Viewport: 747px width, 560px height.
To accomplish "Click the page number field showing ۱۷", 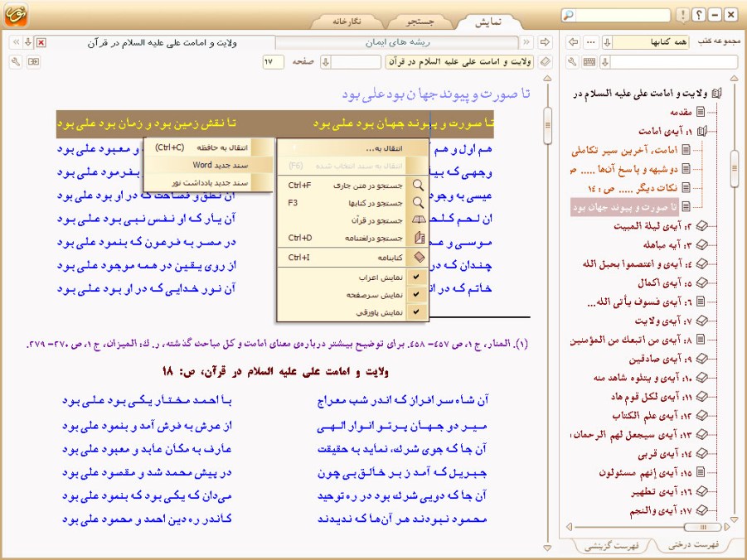I will pos(273,61).
